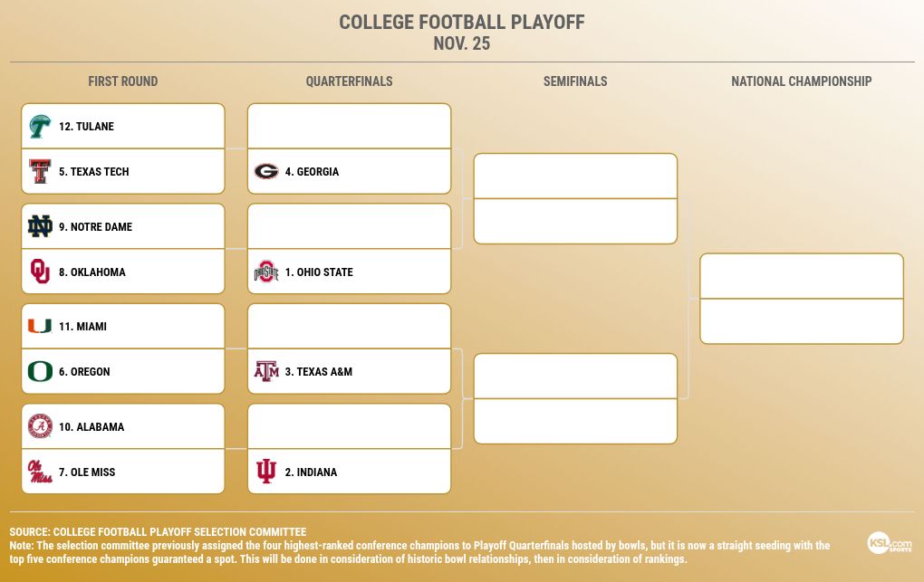Click the Miami U logo
Screen dimensions: 924x582
pos(39,327)
